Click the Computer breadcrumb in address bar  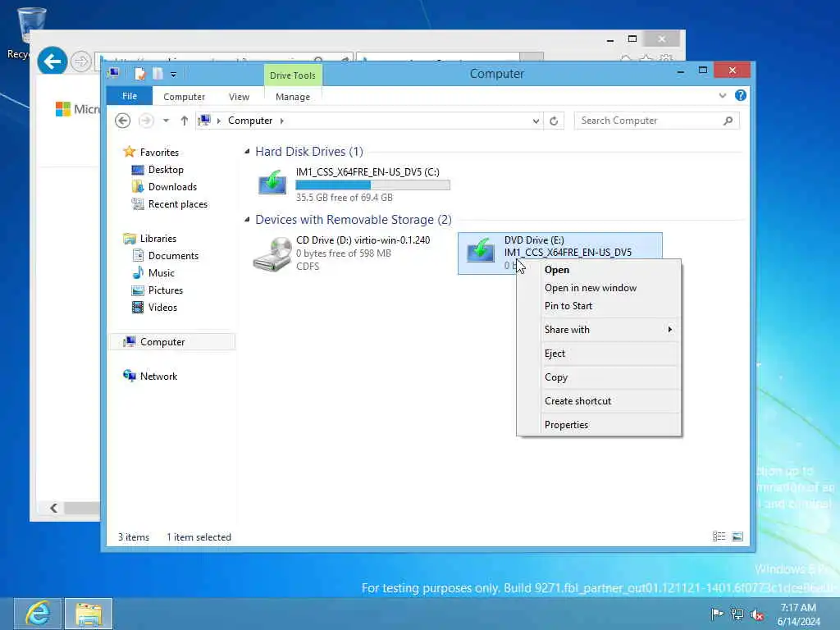pyautogui.click(x=250, y=121)
